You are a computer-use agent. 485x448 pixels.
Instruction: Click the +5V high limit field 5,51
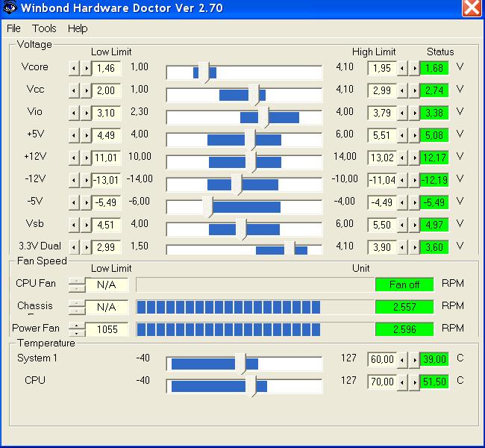(x=382, y=135)
